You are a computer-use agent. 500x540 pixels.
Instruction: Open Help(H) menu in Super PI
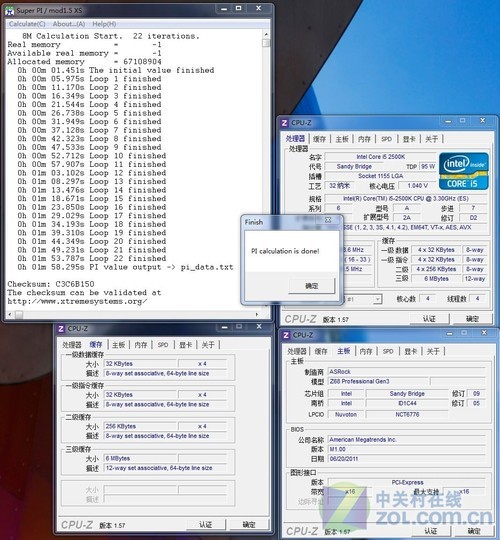coord(104,24)
